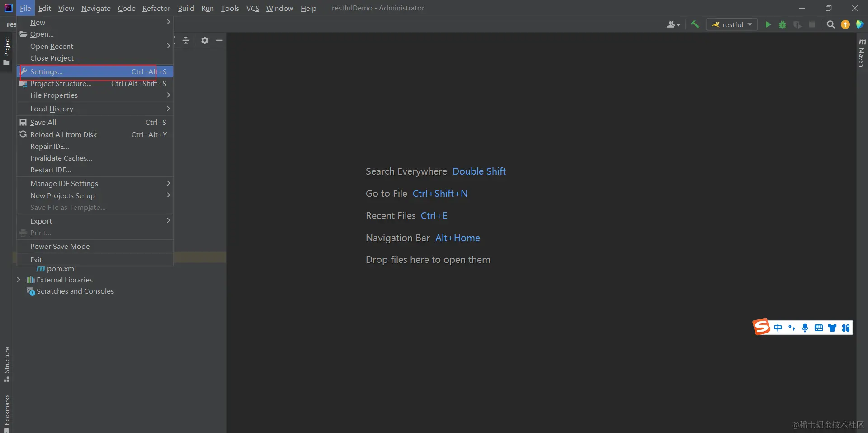The image size is (868, 433).
Task: Click the Build project hammer icon
Action: click(x=695, y=24)
